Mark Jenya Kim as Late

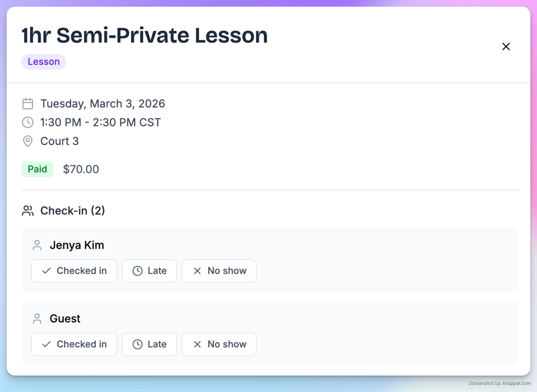149,271
